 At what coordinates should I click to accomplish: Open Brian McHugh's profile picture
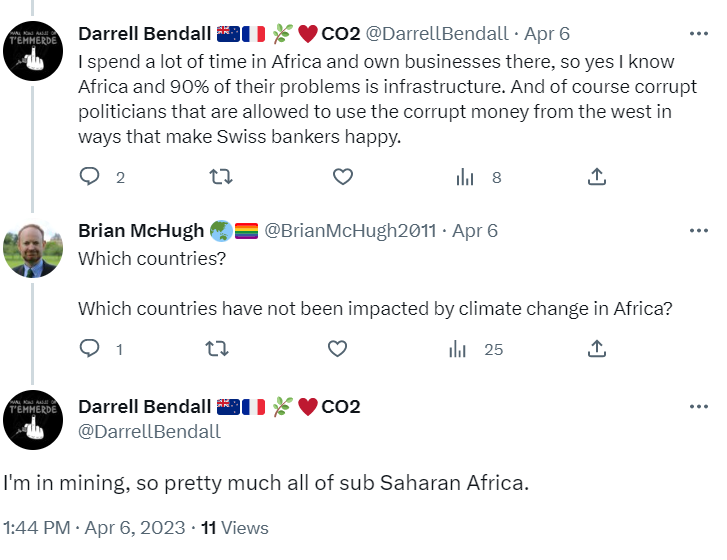[34, 249]
